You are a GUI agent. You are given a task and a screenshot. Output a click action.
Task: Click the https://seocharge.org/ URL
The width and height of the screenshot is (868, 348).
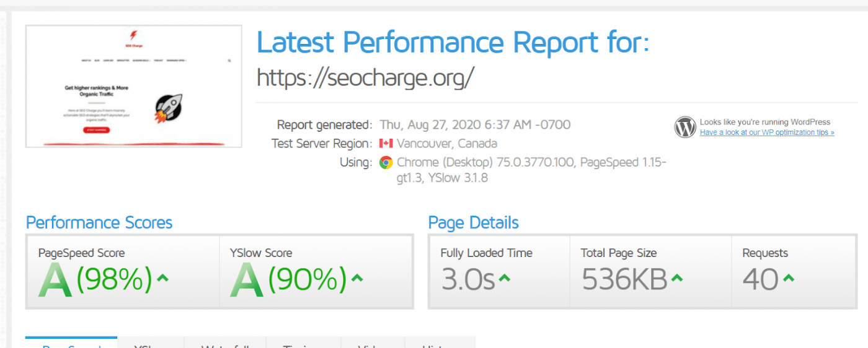366,77
